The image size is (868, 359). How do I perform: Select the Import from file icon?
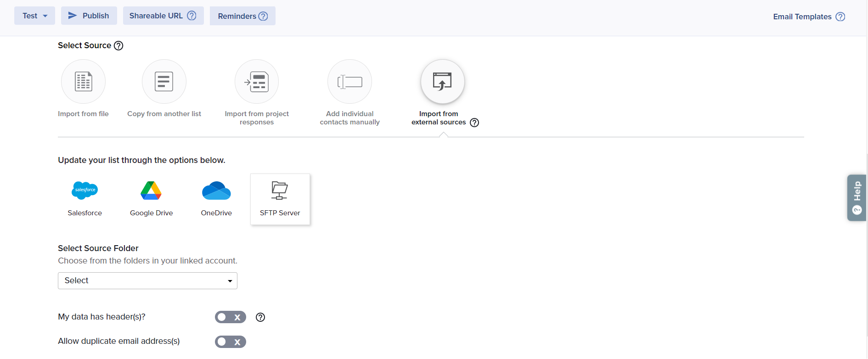click(83, 82)
